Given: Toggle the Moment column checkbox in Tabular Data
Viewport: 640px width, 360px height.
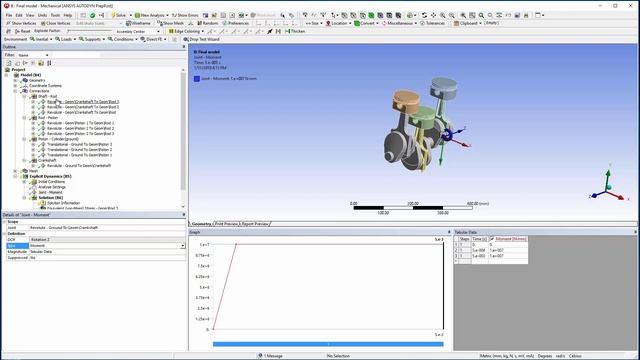Looking at the screenshot, I should pos(492,239).
